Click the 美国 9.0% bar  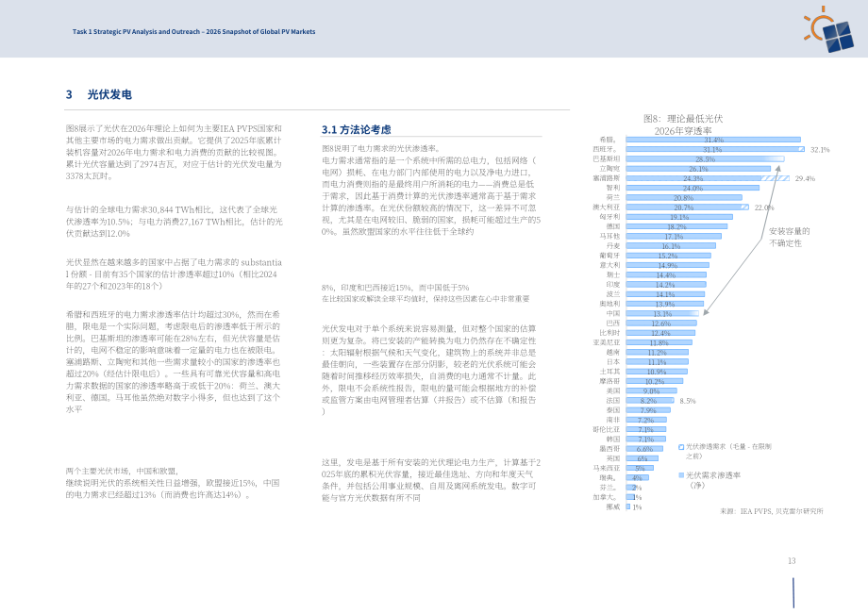(651, 391)
